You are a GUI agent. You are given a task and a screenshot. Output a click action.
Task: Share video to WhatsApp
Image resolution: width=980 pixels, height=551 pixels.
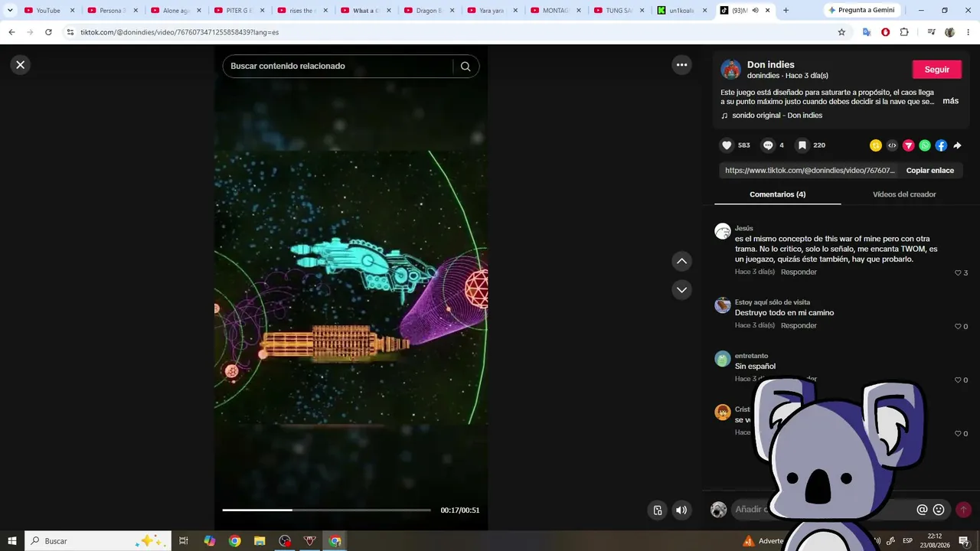[925, 145]
